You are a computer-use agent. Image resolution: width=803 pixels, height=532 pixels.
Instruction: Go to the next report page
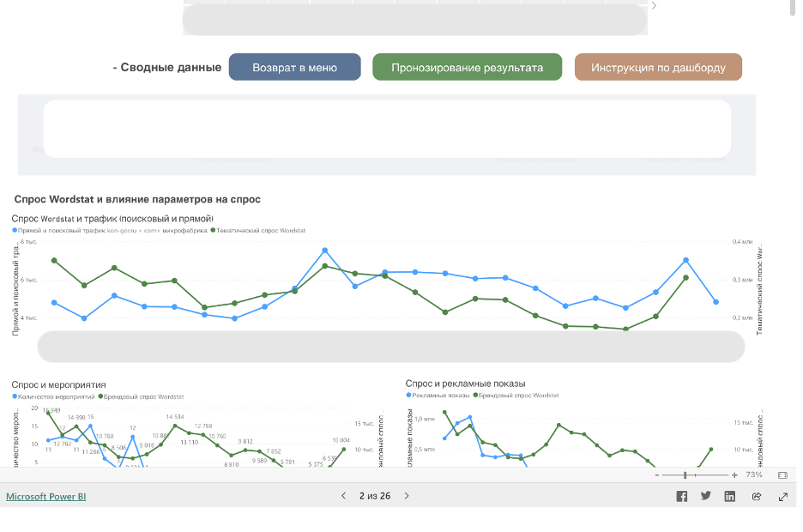pyautogui.click(x=407, y=496)
